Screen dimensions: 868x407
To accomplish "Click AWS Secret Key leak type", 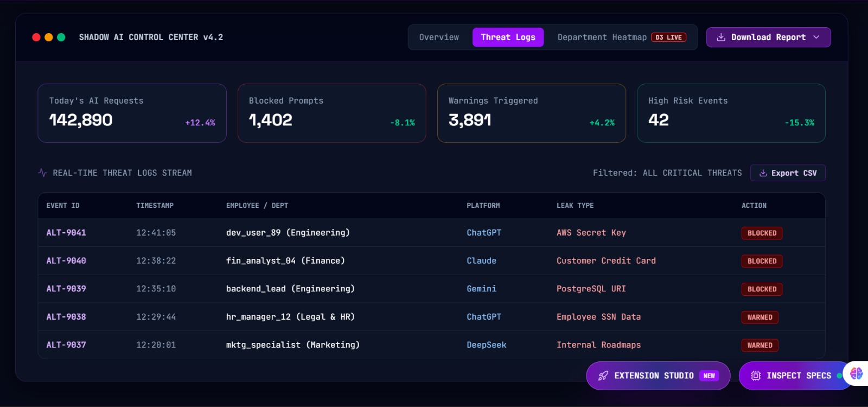I will pos(591,233).
